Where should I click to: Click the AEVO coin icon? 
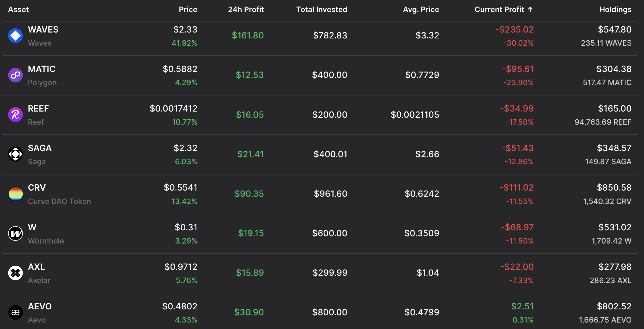coord(15,312)
